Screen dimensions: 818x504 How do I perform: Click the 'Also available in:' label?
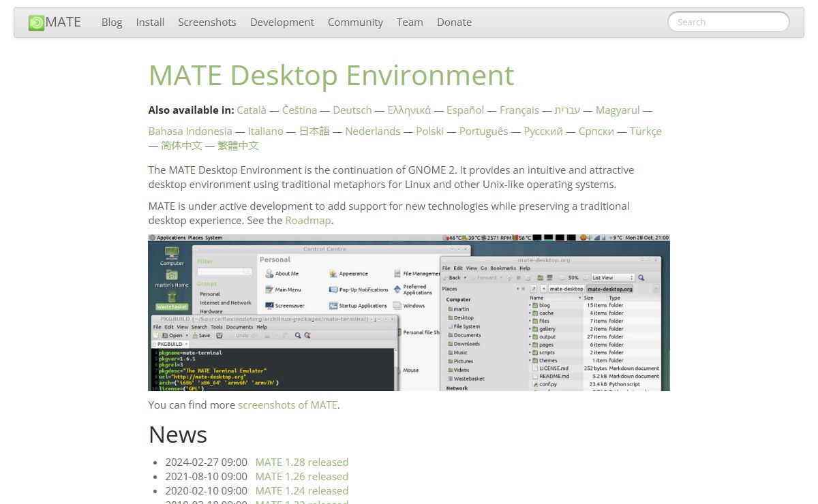[192, 110]
